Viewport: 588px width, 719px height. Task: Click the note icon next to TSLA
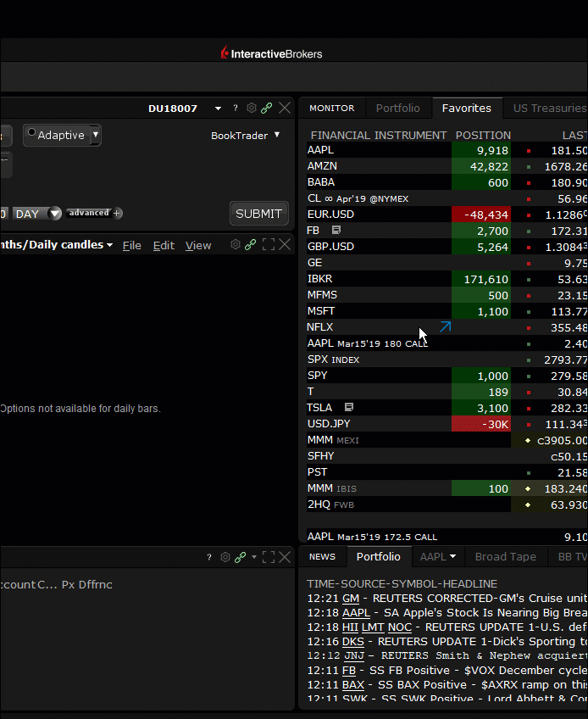349,407
